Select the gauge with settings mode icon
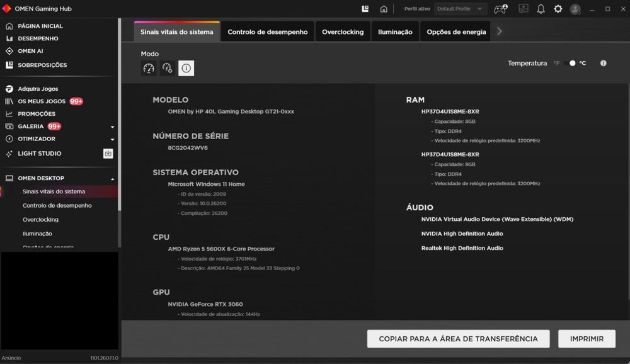The image size is (630, 364). [x=167, y=68]
